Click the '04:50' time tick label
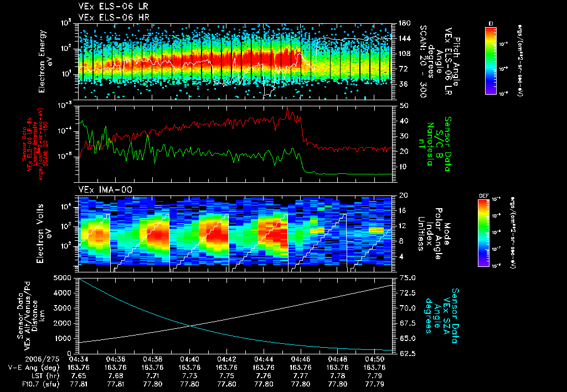The width and height of the screenshot is (567, 392). pos(375,359)
